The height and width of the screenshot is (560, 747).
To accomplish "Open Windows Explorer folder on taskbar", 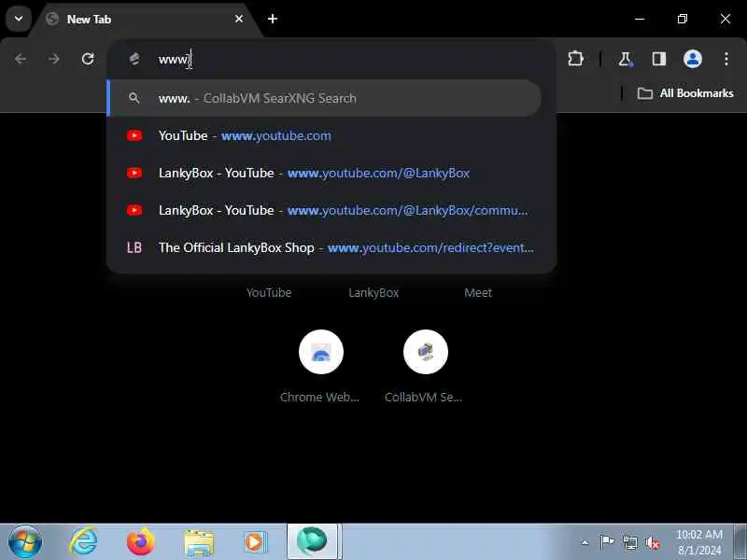I will point(199,542).
